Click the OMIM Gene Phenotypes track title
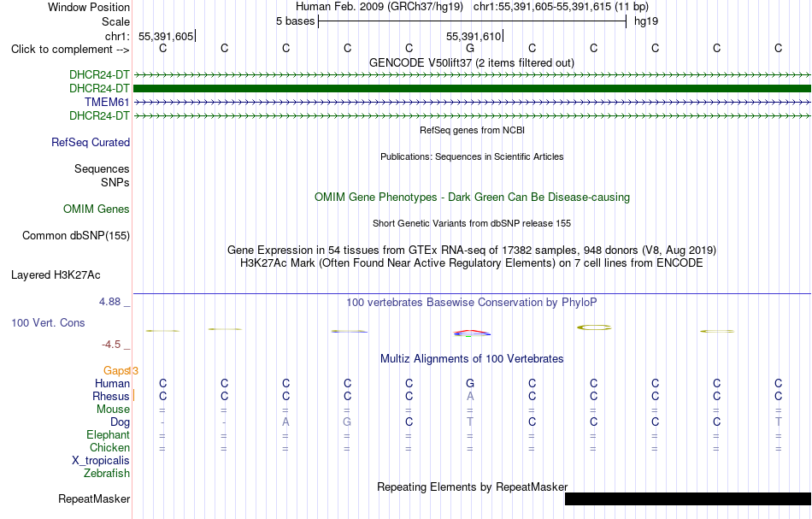 click(472, 197)
